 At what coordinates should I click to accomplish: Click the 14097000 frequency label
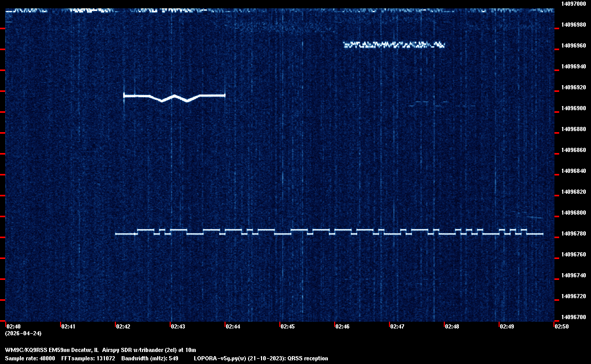(574, 4)
